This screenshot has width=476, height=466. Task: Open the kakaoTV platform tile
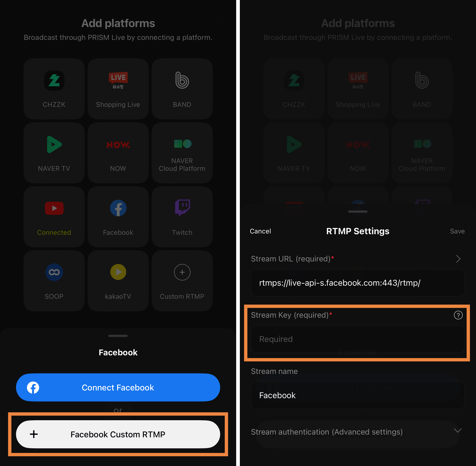118,281
